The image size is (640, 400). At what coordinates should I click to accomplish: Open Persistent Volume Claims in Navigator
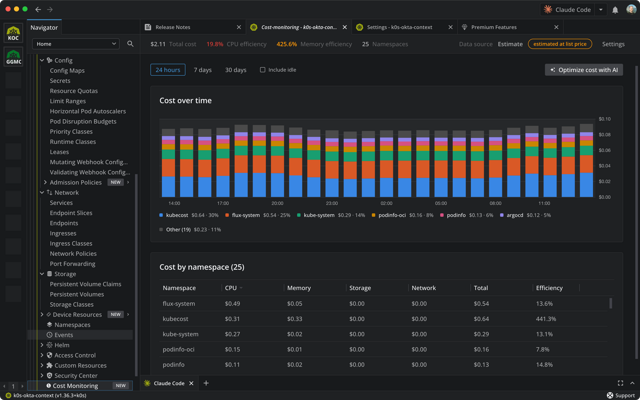coord(85,284)
